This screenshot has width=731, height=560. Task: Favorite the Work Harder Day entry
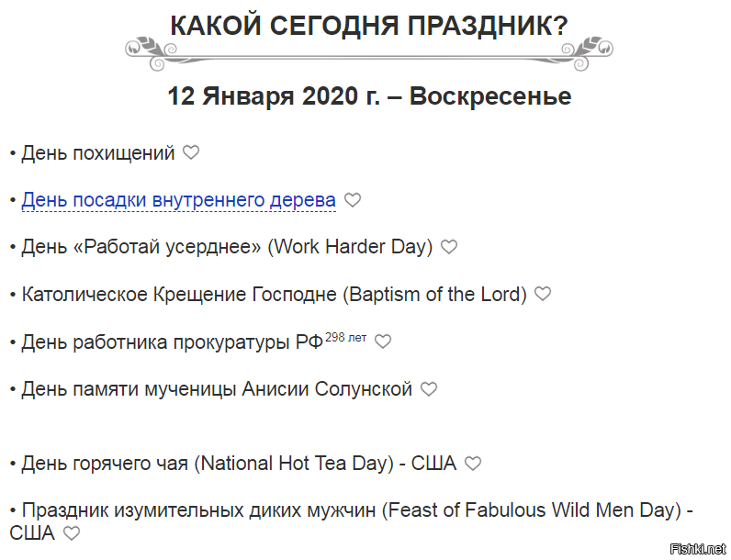[x=449, y=246]
